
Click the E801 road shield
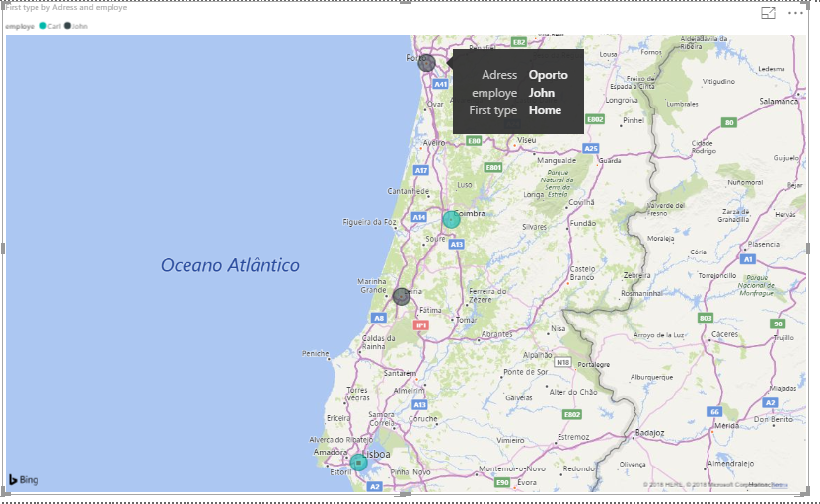(493, 167)
